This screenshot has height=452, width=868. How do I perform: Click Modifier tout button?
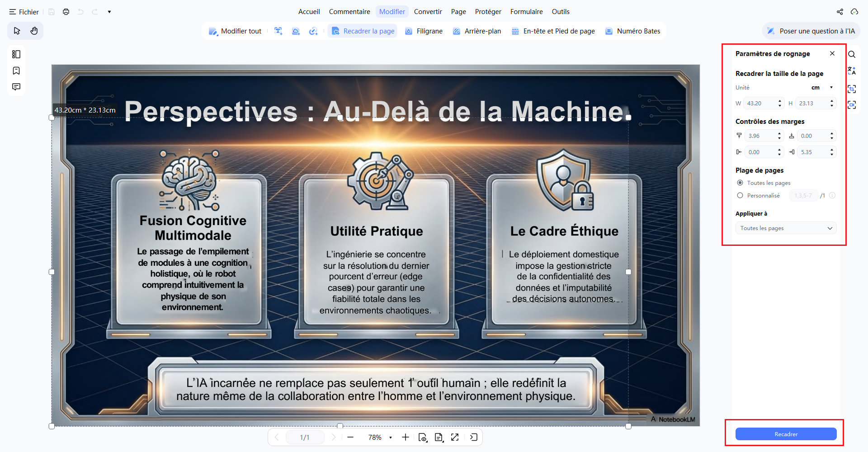click(x=235, y=31)
